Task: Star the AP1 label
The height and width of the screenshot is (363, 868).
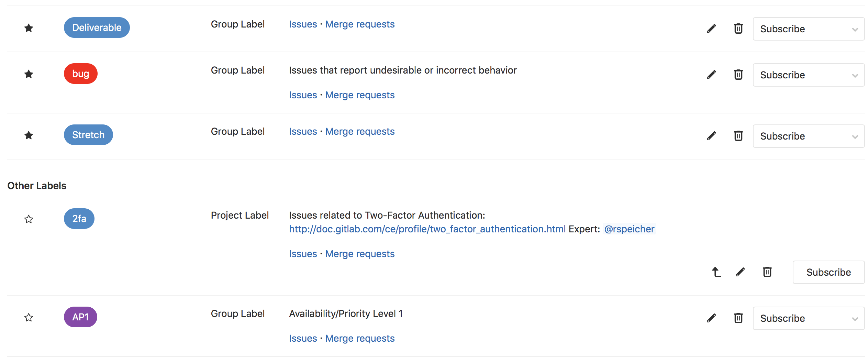Action: coord(29,317)
